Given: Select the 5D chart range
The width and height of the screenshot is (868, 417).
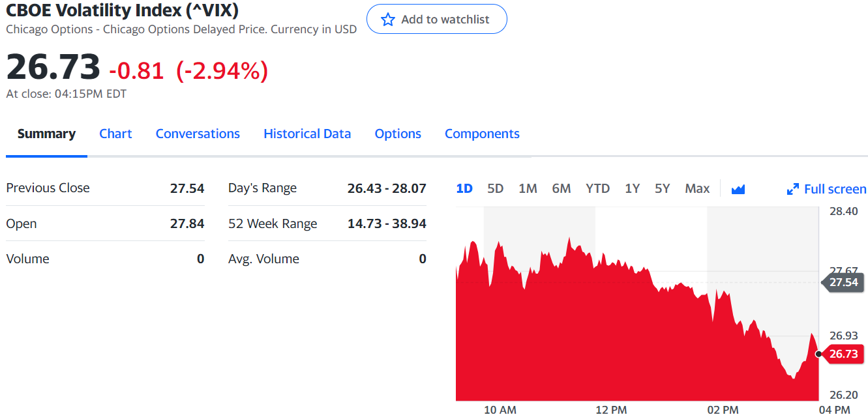Looking at the screenshot, I should (x=496, y=188).
